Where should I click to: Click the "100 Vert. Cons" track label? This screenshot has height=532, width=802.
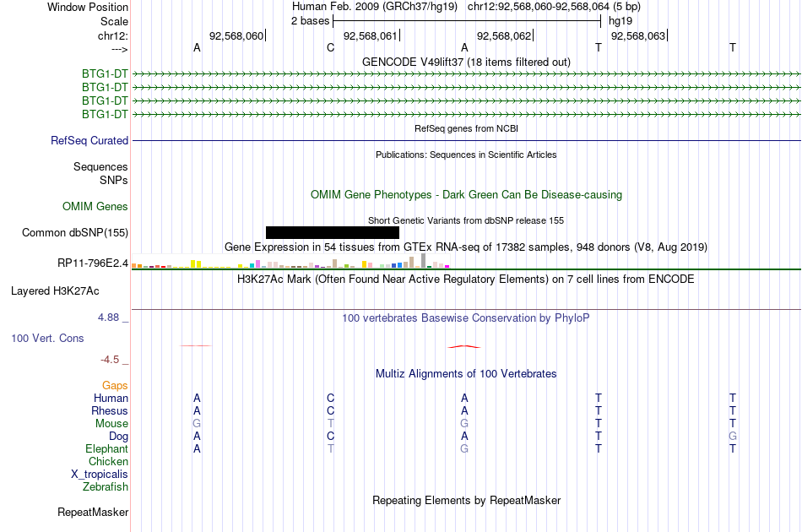coord(47,338)
